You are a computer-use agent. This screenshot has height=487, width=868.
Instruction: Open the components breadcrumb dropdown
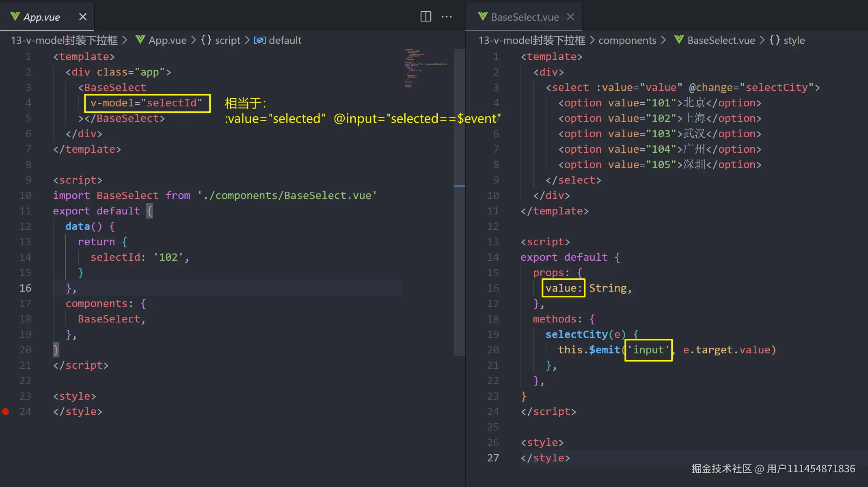point(627,40)
